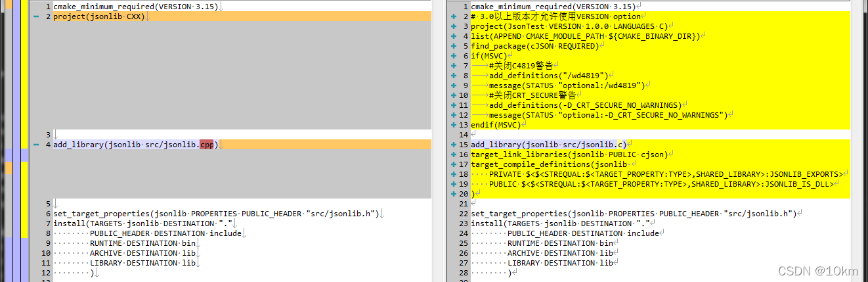Select left pane cmake_minimum_required(VERSION 3.15) line

(135, 7)
